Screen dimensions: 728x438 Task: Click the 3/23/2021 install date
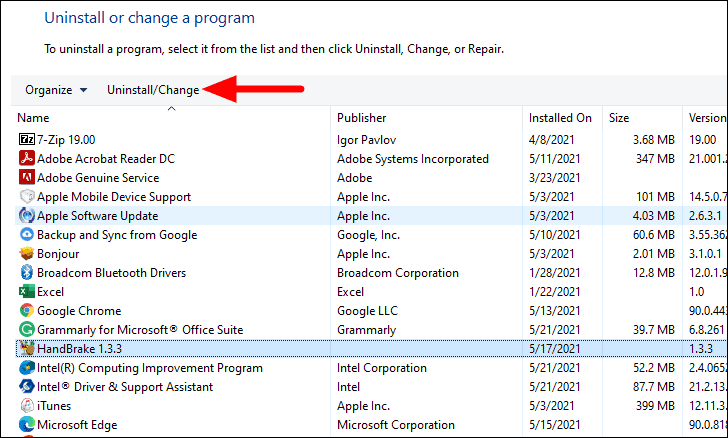(554, 178)
